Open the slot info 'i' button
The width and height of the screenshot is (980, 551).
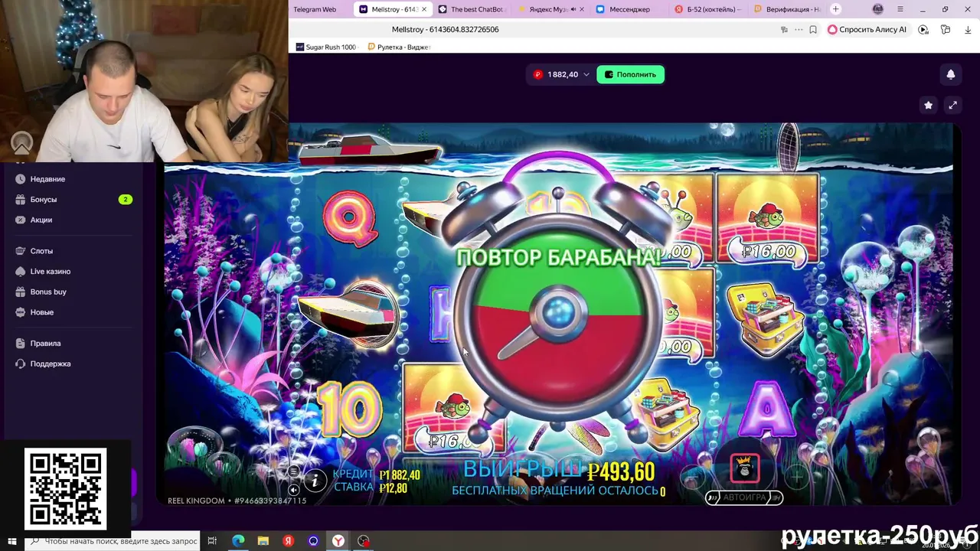315,480
